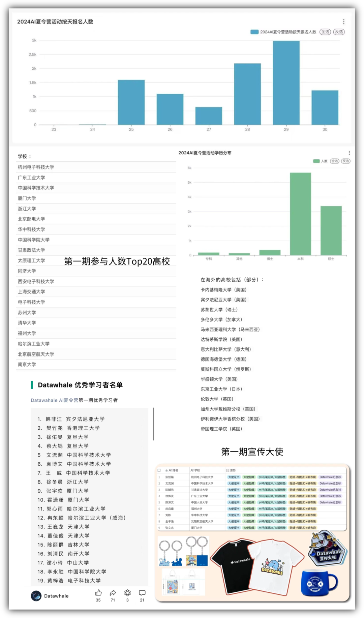The height and width of the screenshot is (618, 364).
Task: Click the 博士 bar in the education chart
Action: pyautogui.click(x=270, y=252)
